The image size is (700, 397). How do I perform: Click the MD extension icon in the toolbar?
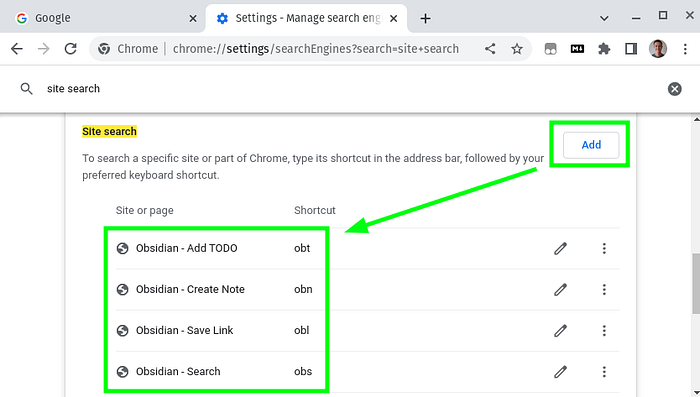577,49
